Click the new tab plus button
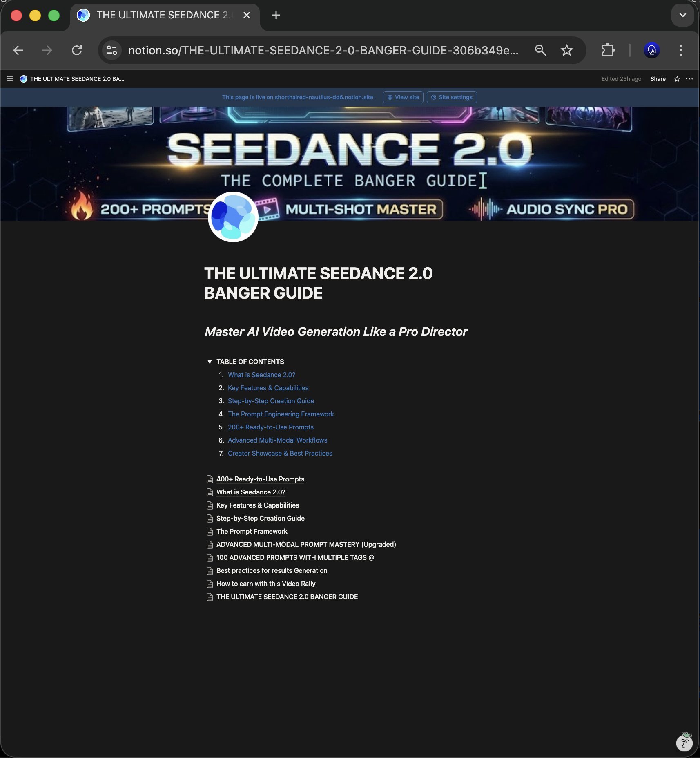The height and width of the screenshot is (758, 700). 276,15
